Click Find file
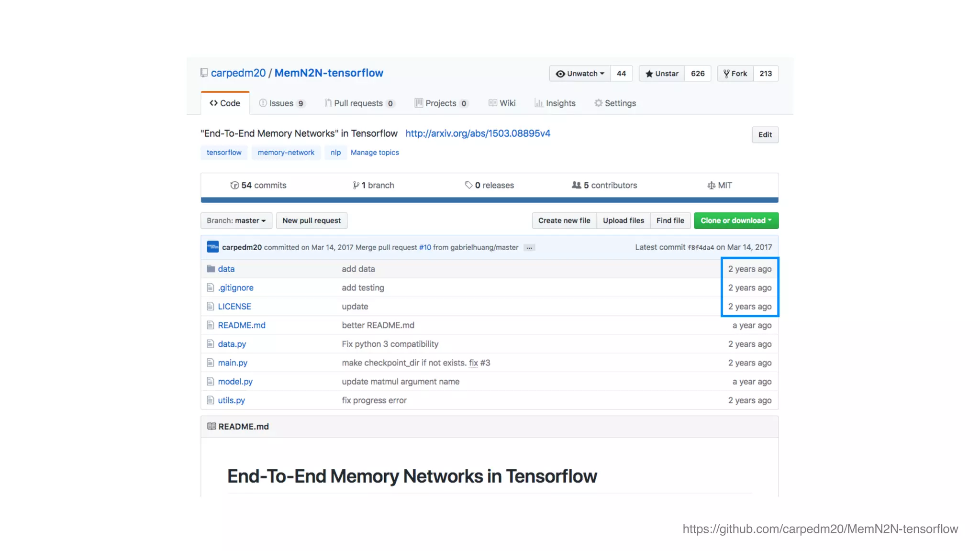This screenshot has height=551, width=980. click(x=670, y=220)
